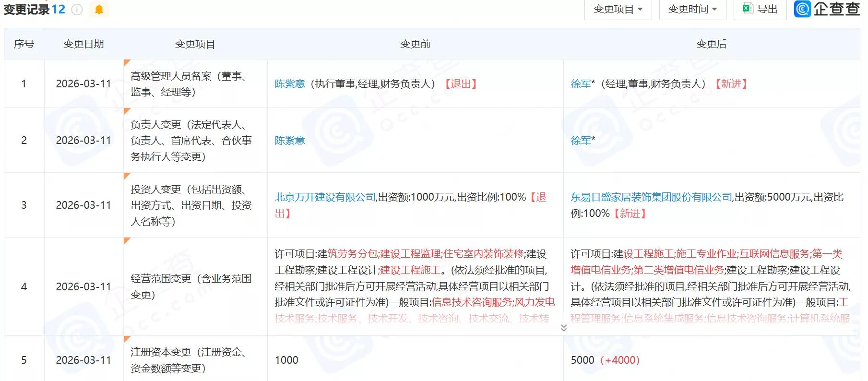Open 陈紫意 link in 高级管理人员备案 row
The width and height of the screenshot is (868, 381).
tap(290, 84)
